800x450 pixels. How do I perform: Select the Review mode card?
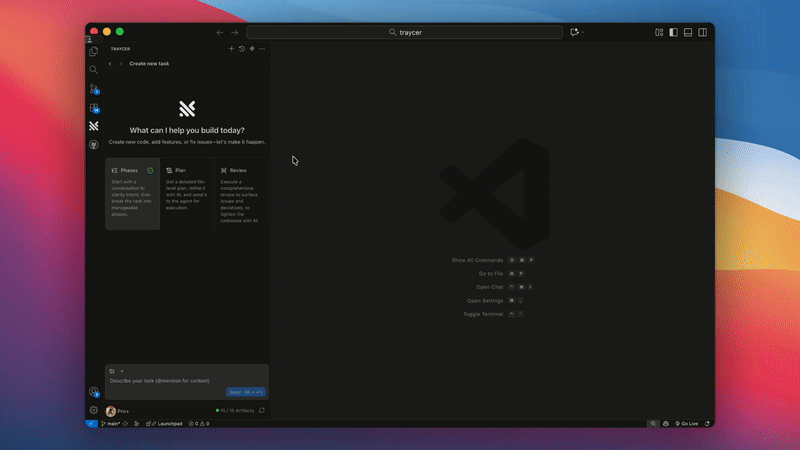point(241,193)
